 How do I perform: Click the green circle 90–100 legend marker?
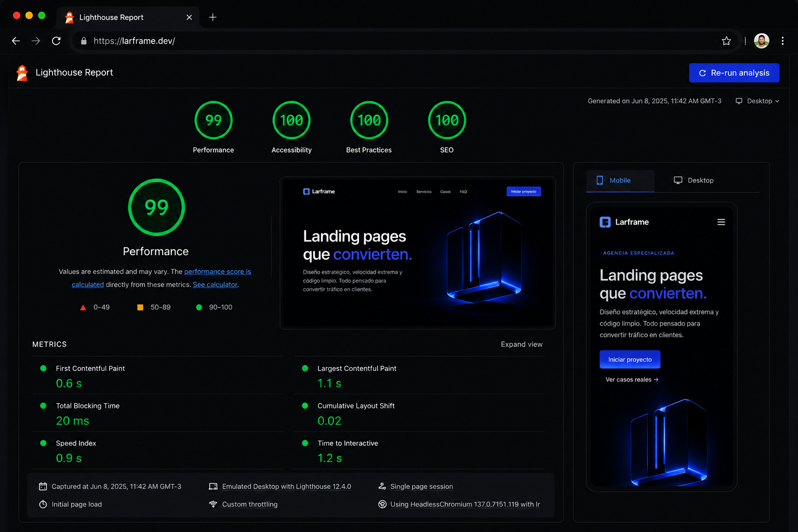coord(199,308)
